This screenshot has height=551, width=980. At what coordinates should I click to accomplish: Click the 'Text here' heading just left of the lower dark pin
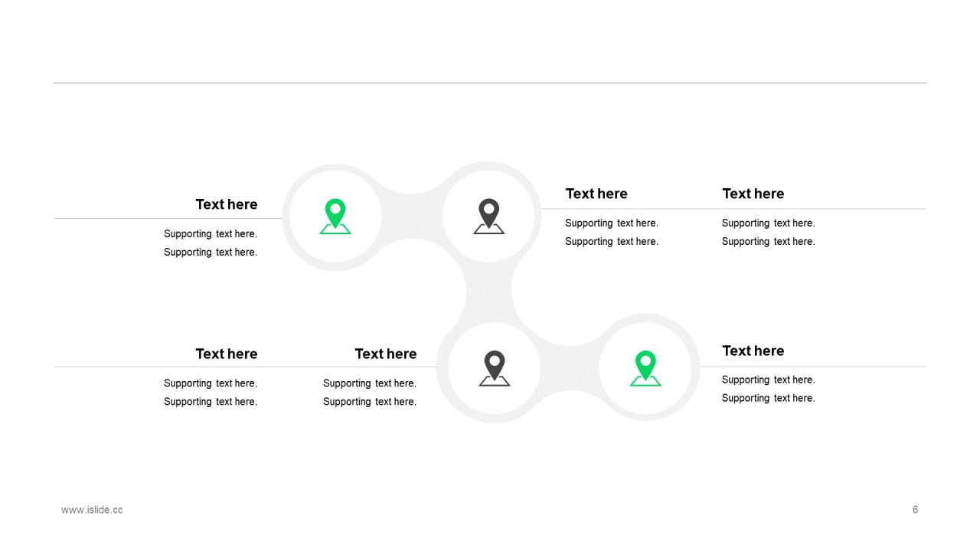[x=386, y=354]
